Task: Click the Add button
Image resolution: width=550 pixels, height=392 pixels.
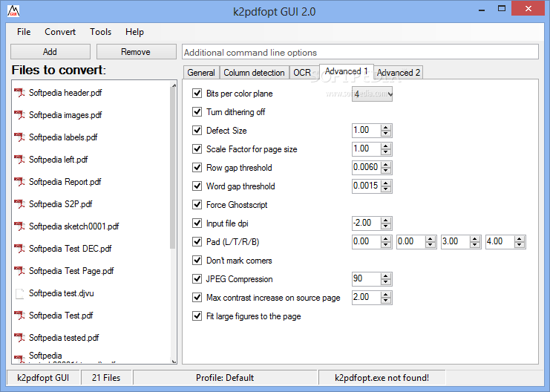Action: point(50,51)
